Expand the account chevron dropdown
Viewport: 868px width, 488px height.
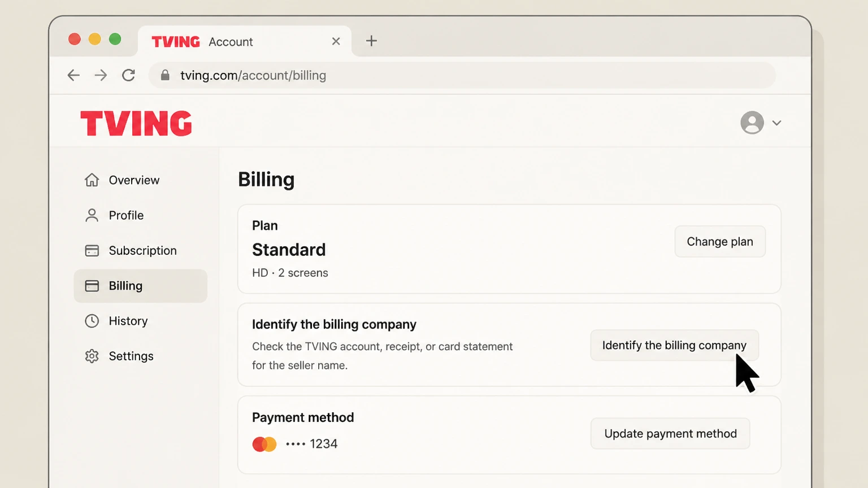pyautogui.click(x=776, y=123)
